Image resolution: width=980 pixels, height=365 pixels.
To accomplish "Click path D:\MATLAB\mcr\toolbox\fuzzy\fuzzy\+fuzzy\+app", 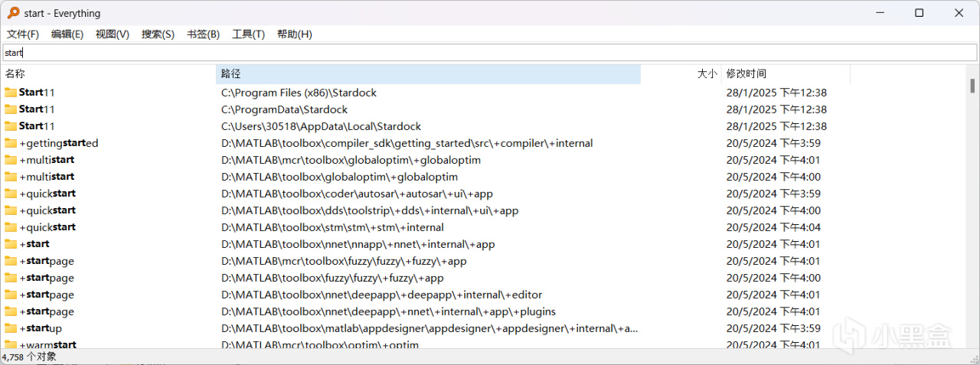I will pos(344,261).
